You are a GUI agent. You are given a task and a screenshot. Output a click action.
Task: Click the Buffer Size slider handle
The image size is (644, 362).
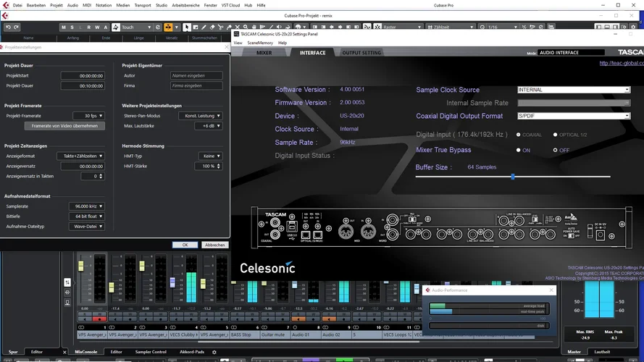click(513, 176)
